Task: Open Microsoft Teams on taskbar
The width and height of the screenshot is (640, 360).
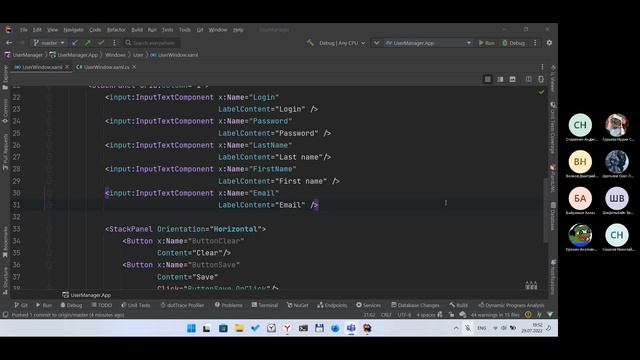Action: coord(351,328)
